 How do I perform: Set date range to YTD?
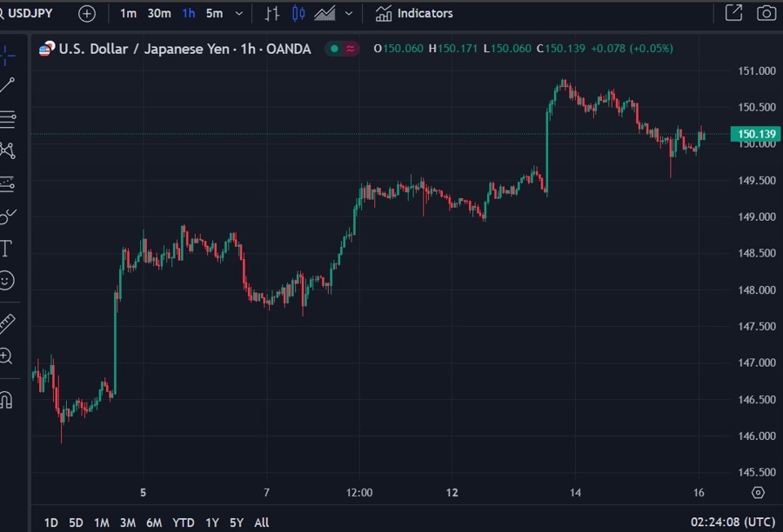184,522
